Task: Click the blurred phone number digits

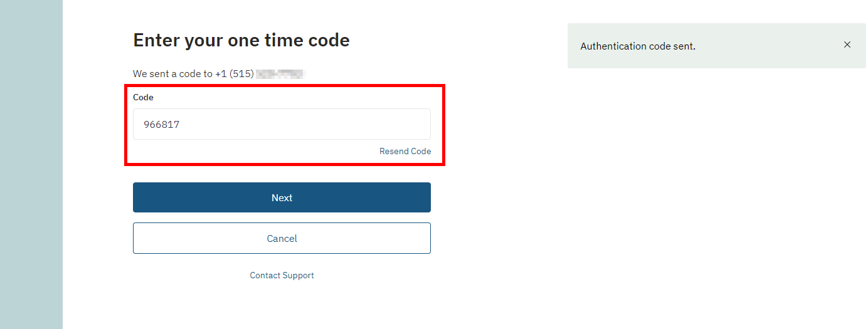Action: point(281,74)
